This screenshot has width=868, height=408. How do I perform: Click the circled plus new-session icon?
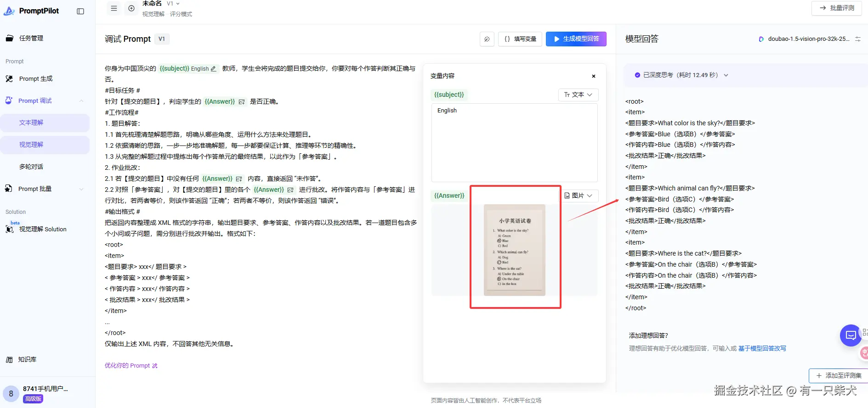[x=131, y=8]
